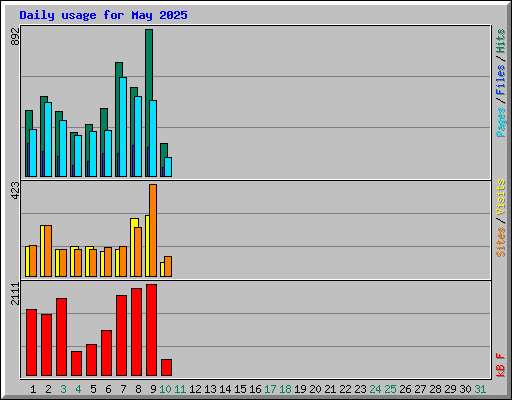This screenshot has width=512, height=400.
Task: Click the 892 hits scale value
Action: pos(15,36)
